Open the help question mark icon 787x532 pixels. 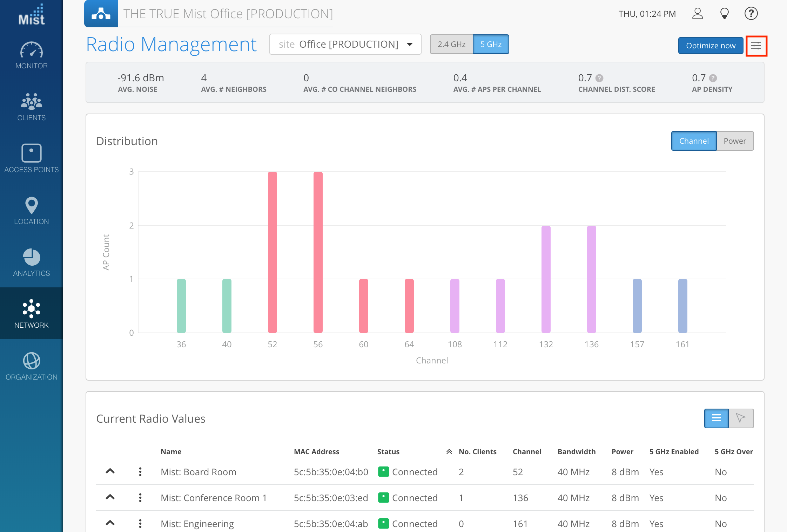tap(751, 14)
